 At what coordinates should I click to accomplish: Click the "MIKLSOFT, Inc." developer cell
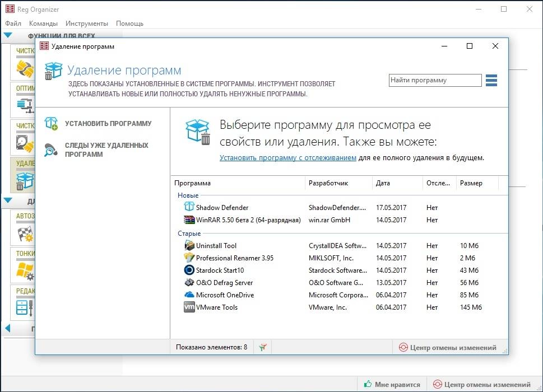point(331,258)
